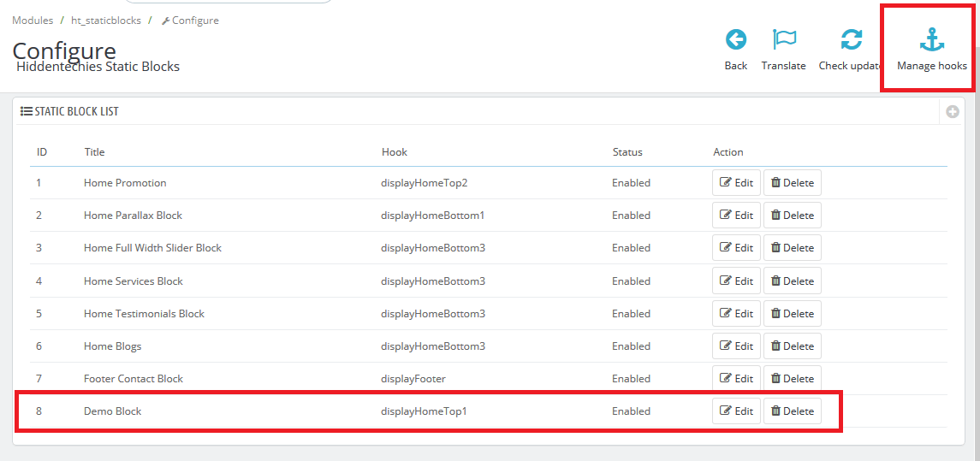Edit the Home Testimonials Block
Screen dimensions: 980x461
(736, 314)
